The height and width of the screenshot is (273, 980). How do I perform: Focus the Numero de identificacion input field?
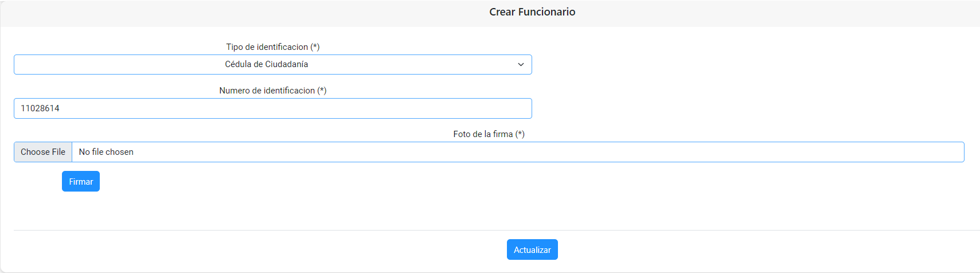[x=273, y=108]
